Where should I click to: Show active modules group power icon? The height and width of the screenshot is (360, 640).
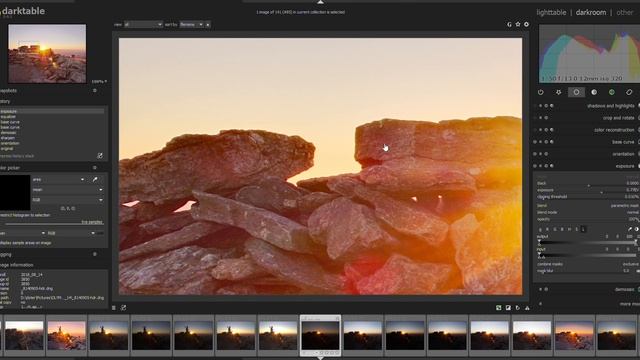click(541, 93)
